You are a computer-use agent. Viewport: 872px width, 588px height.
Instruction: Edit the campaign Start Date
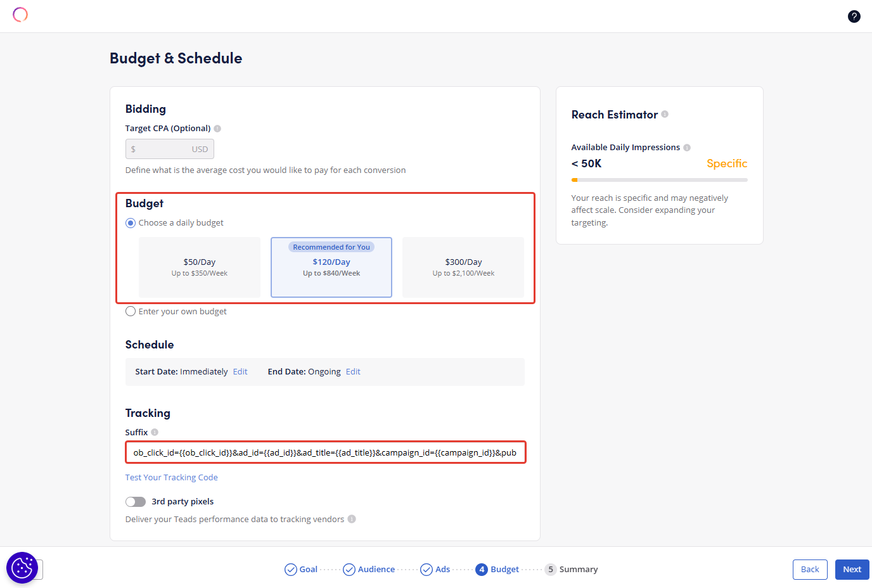click(240, 372)
